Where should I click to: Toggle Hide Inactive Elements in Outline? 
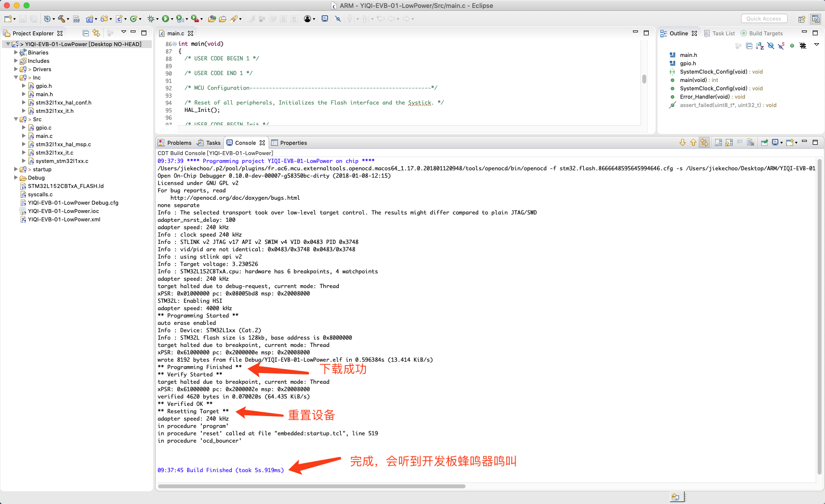pyautogui.click(x=803, y=46)
